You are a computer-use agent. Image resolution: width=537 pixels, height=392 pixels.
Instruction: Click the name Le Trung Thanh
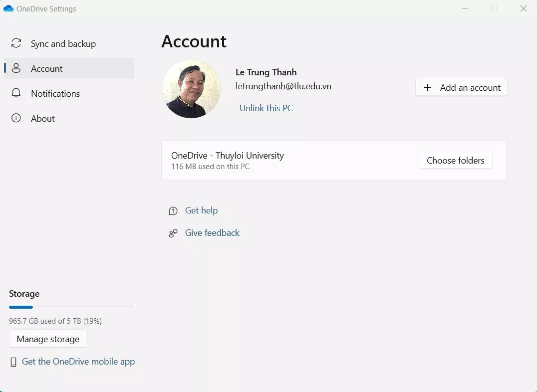(266, 72)
